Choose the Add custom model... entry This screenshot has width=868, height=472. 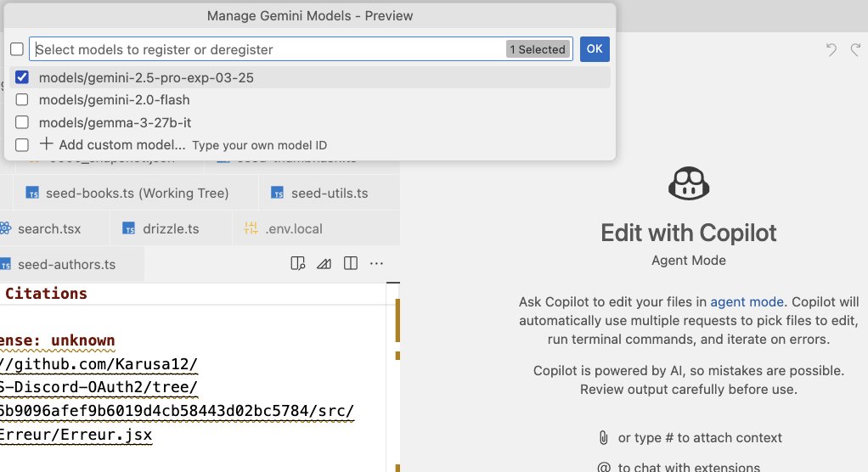pos(121,145)
